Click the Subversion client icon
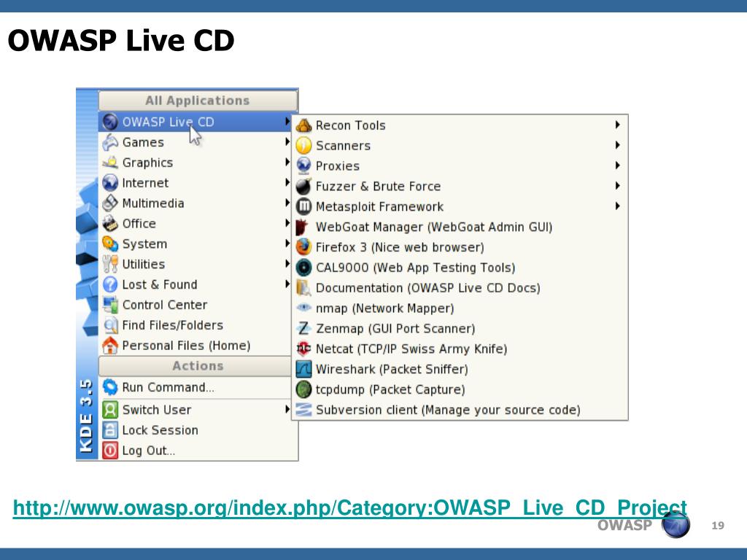Screen dimensions: 747x560 click(303, 410)
